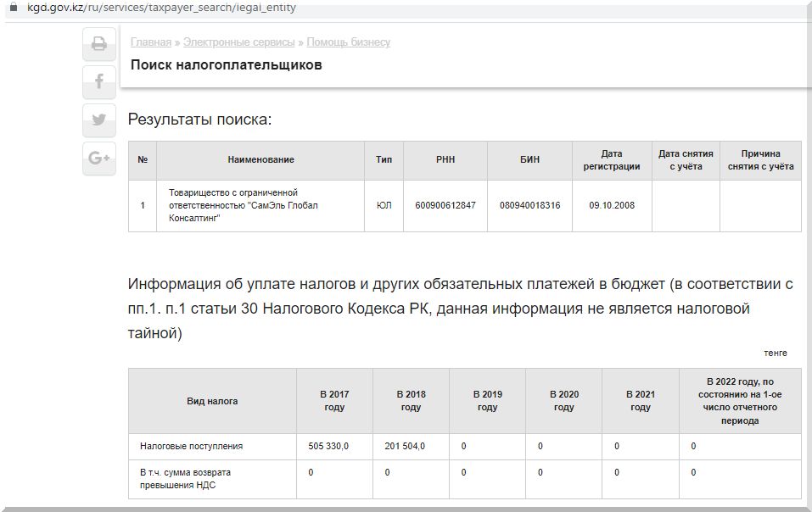Select company name СамЭль Глобал Консалтинг
The image size is (812, 512).
point(243,205)
